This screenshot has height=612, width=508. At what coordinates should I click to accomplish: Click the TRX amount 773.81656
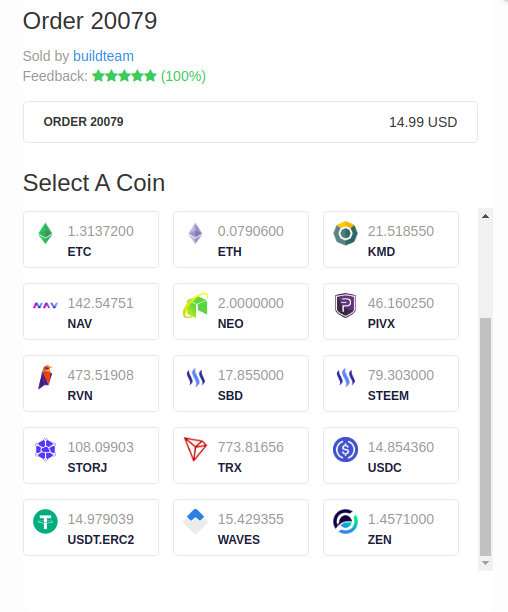250,447
